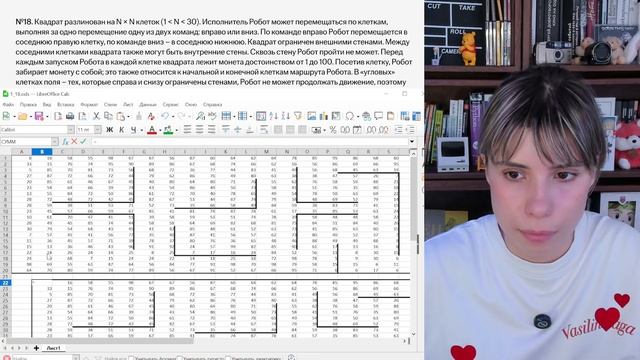The image size is (640, 360).
Task: Open the Правка menu
Action: [28, 105]
